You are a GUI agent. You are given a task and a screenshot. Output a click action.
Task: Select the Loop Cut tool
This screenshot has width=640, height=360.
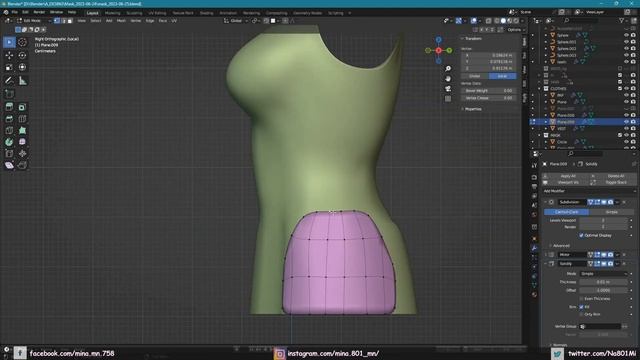[22, 119]
